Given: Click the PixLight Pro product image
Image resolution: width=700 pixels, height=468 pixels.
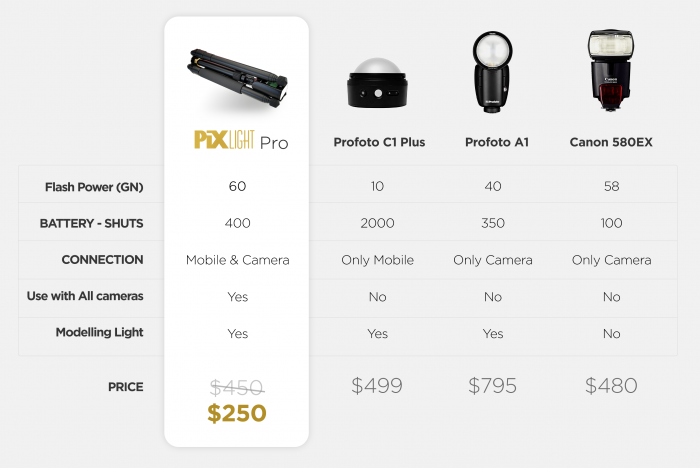Looking at the screenshot, I should pos(237,78).
